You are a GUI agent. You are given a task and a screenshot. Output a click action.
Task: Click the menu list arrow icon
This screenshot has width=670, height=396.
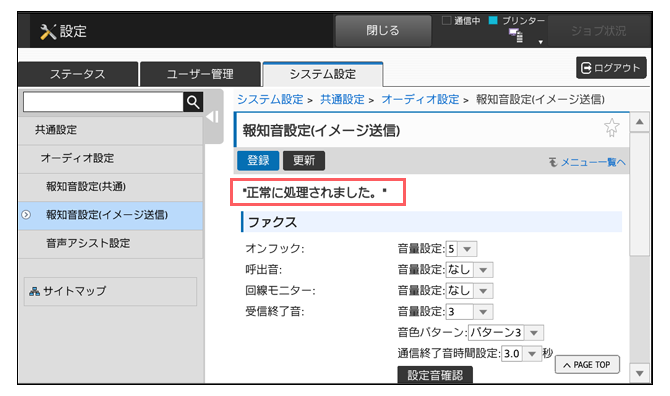553,162
